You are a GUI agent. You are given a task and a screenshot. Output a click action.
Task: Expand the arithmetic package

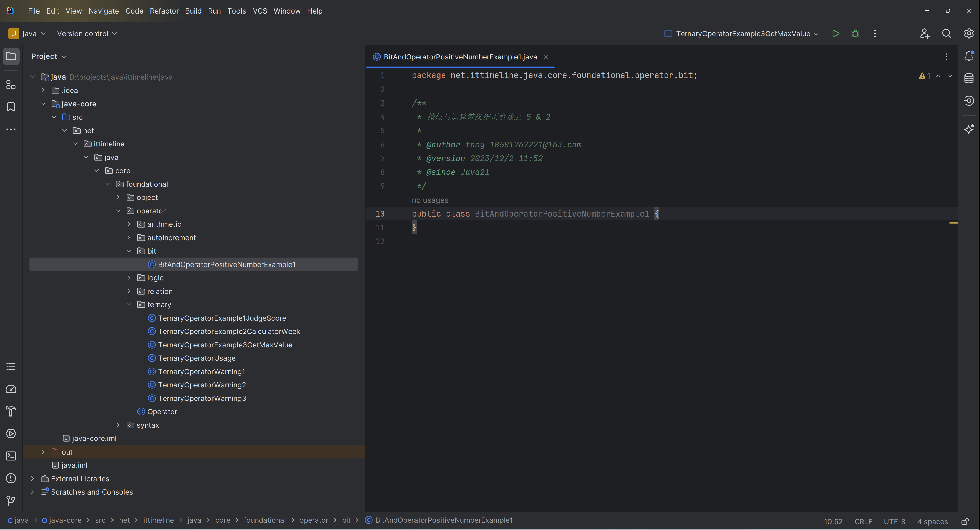click(129, 224)
